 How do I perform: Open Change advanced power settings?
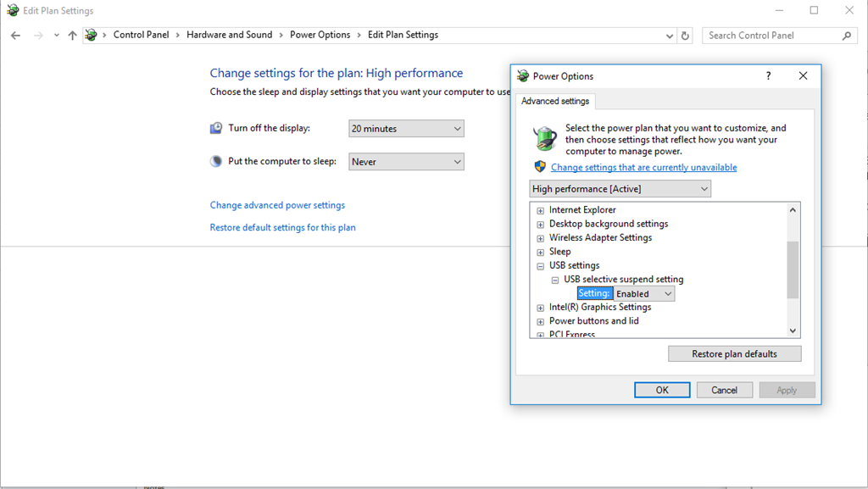[277, 204]
